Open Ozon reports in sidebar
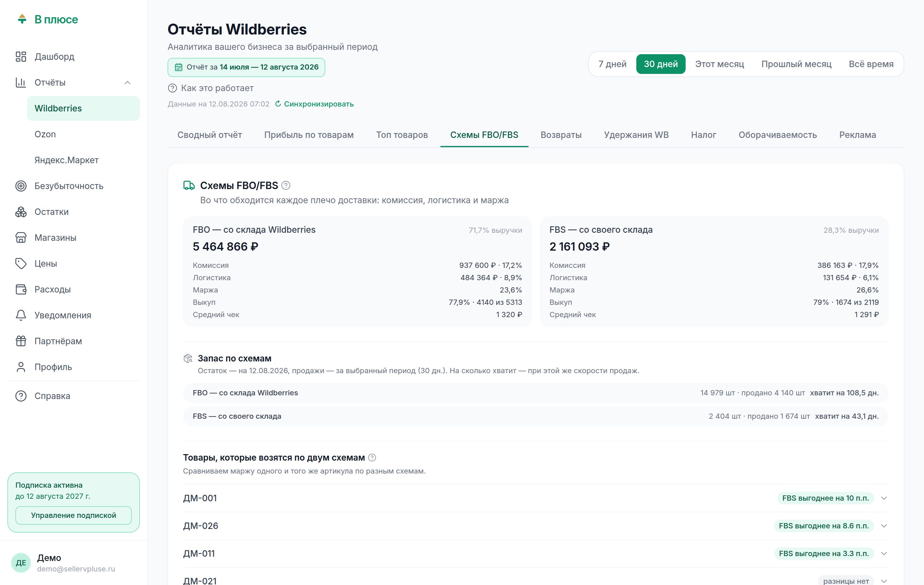 (x=83, y=134)
